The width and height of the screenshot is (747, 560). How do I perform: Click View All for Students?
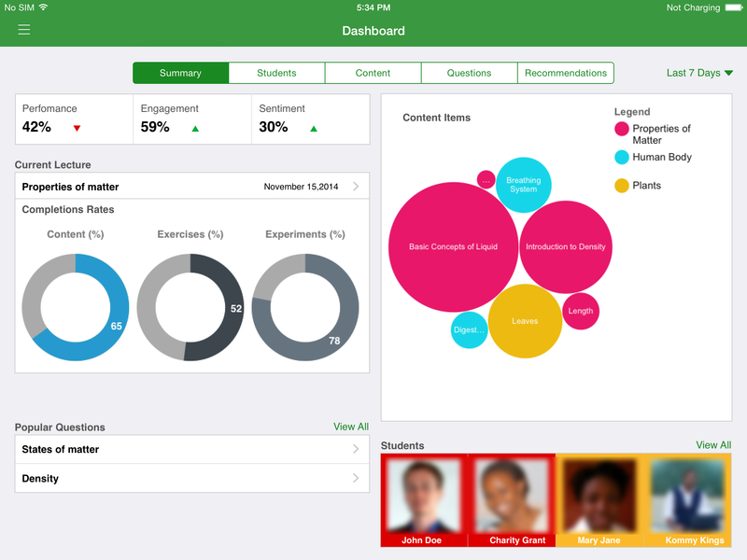tap(713, 445)
